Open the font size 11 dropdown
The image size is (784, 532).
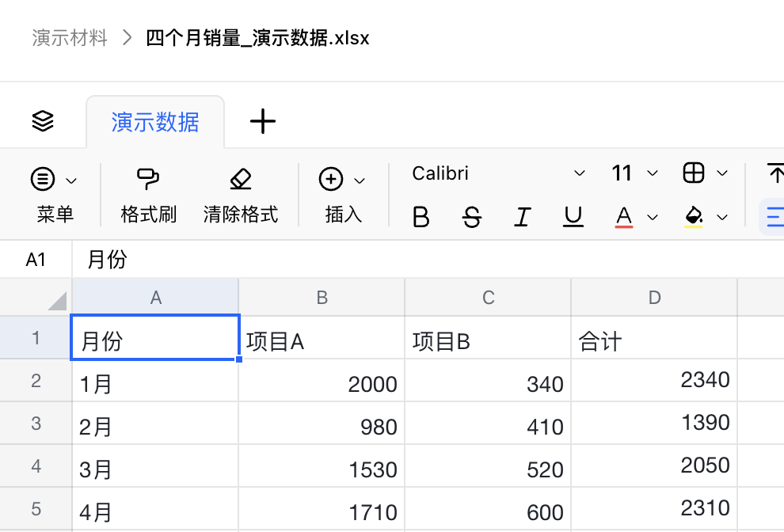(x=634, y=173)
